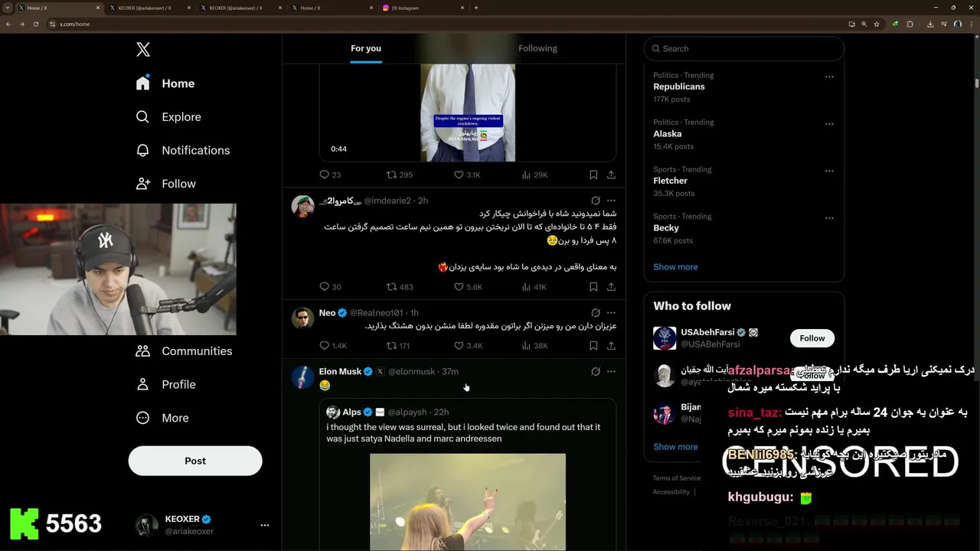Like the video post with 3.1K likes

(x=467, y=175)
